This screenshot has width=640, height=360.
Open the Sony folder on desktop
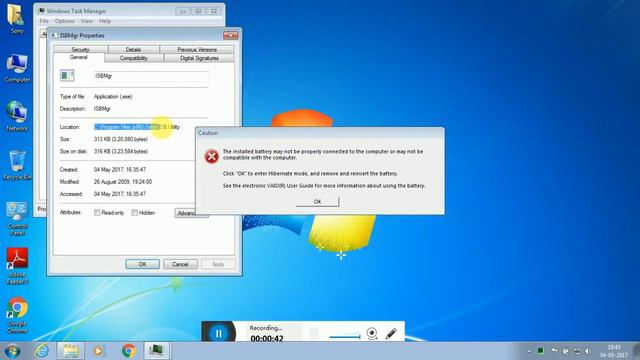(17, 20)
